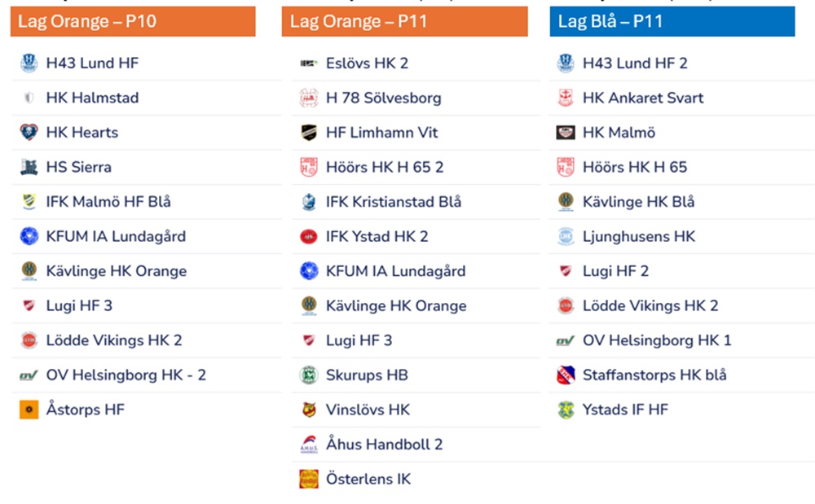Click the orange Åstorps HF logo
The height and width of the screenshot is (504, 815).
pyautogui.click(x=29, y=410)
